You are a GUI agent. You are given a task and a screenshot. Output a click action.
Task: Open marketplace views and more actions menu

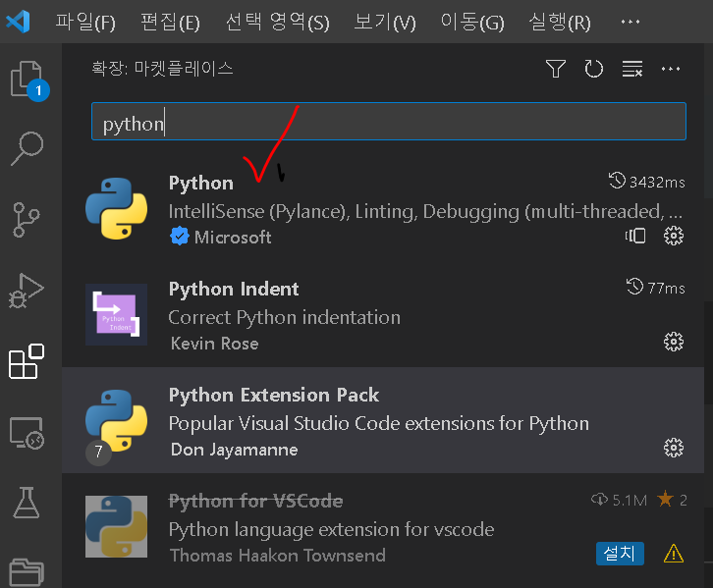click(x=671, y=69)
